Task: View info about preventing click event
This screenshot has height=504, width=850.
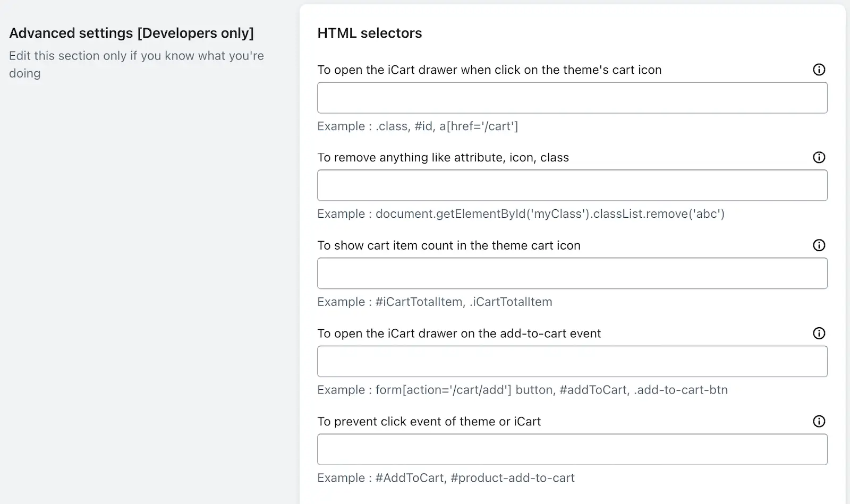Action: pyautogui.click(x=819, y=422)
